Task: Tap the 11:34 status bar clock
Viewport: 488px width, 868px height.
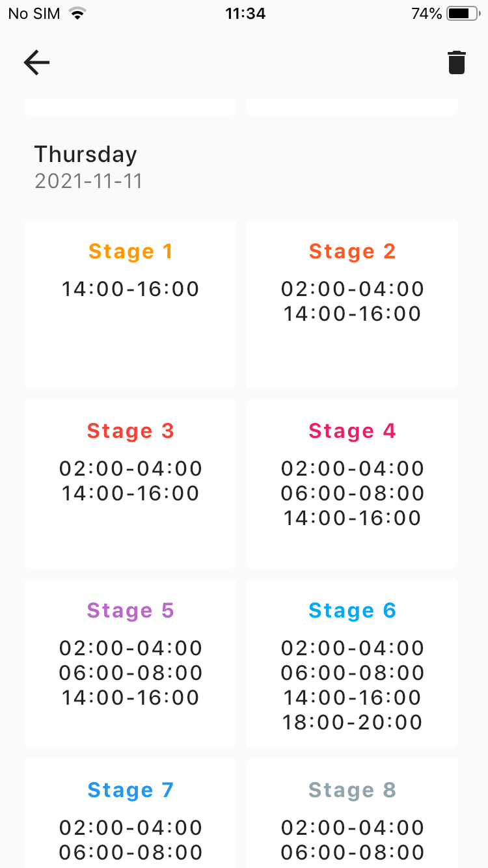Action: (x=245, y=14)
